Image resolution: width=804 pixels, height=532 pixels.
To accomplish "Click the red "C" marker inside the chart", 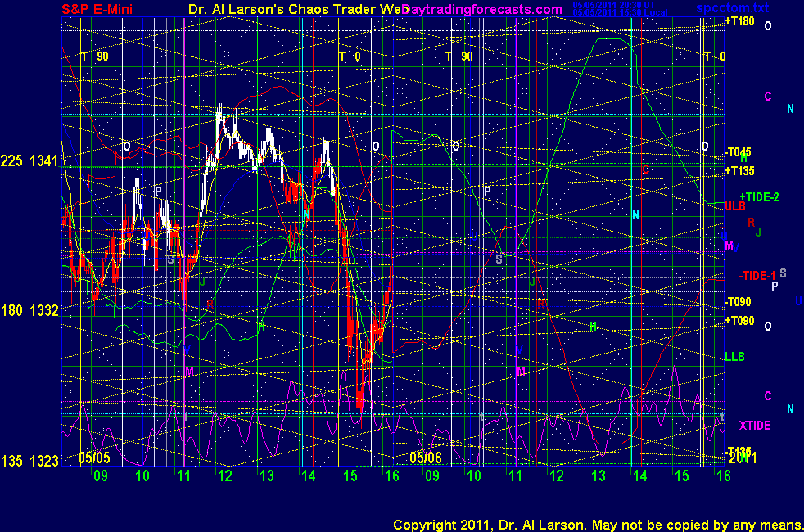I will coord(645,169).
